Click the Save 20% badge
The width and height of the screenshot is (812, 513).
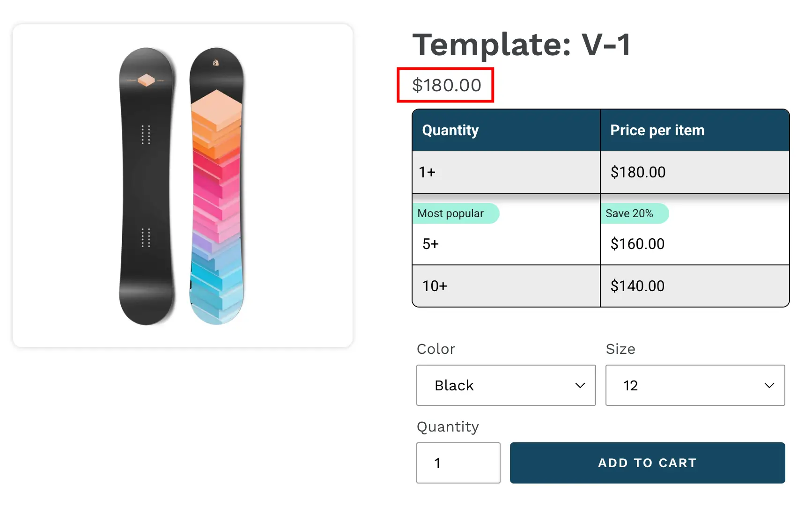[629, 213]
